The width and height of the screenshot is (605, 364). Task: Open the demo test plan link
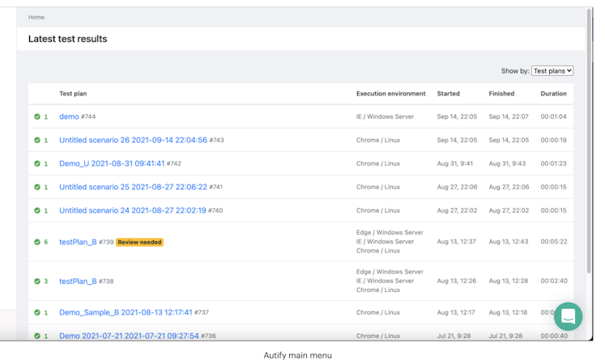pos(69,117)
